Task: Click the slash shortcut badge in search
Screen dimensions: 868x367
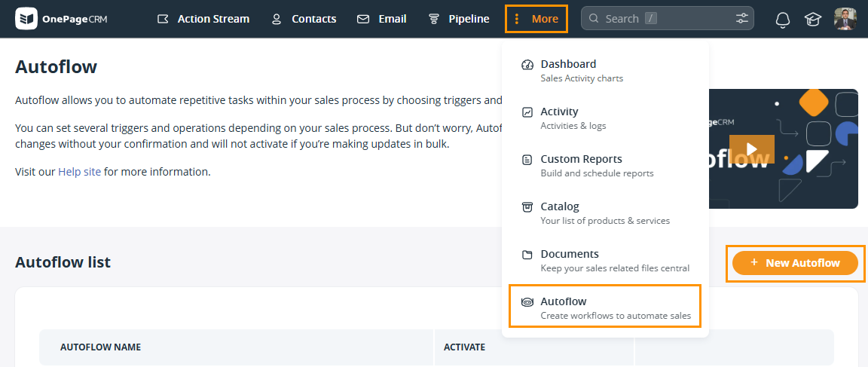Action: (x=651, y=19)
